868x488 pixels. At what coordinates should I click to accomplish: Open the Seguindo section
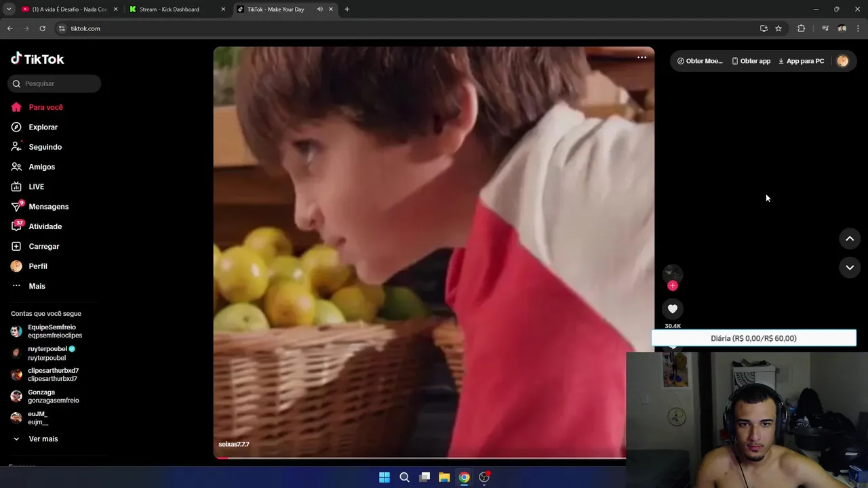pyautogui.click(x=45, y=147)
